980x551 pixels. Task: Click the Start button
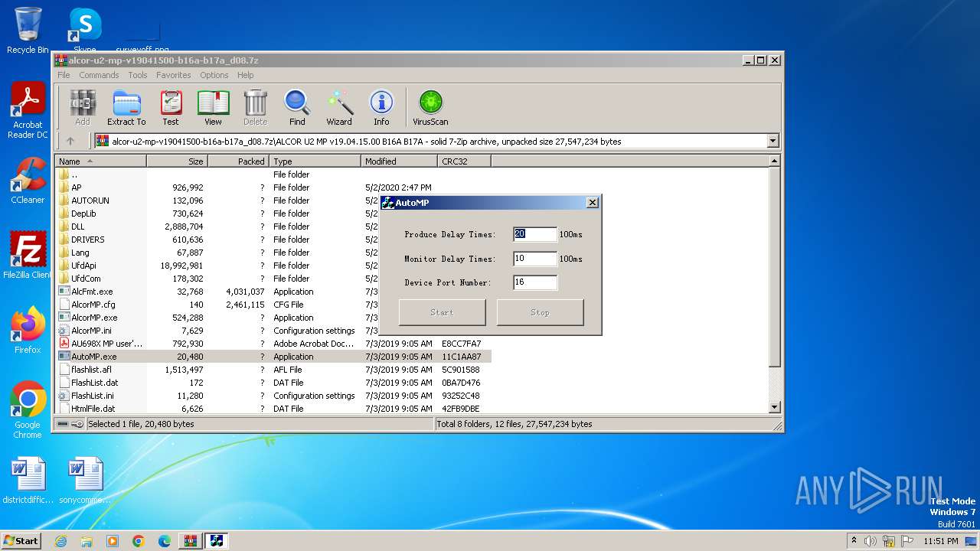[x=21, y=540]
